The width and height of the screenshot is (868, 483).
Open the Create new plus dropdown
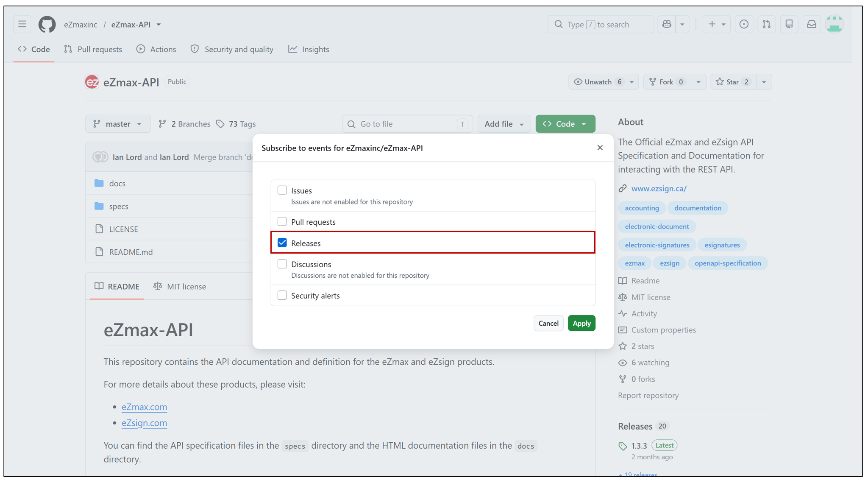point(717,24)
